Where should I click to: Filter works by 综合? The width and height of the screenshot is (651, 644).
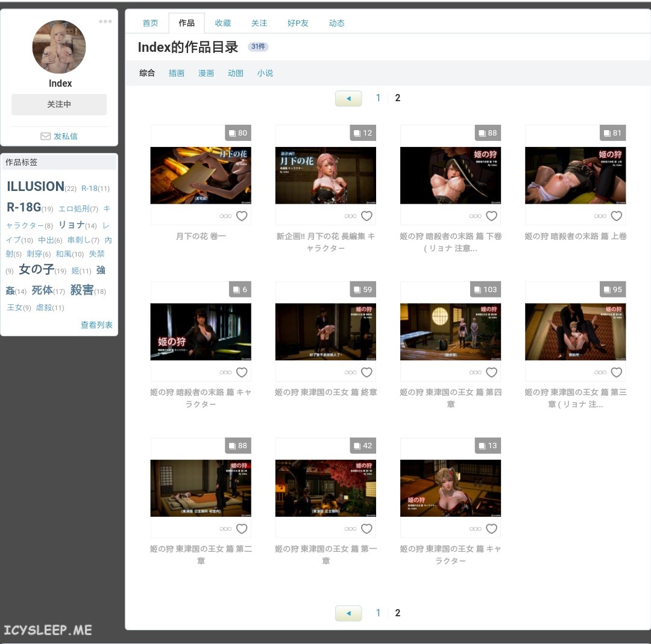tap(147, 73)
